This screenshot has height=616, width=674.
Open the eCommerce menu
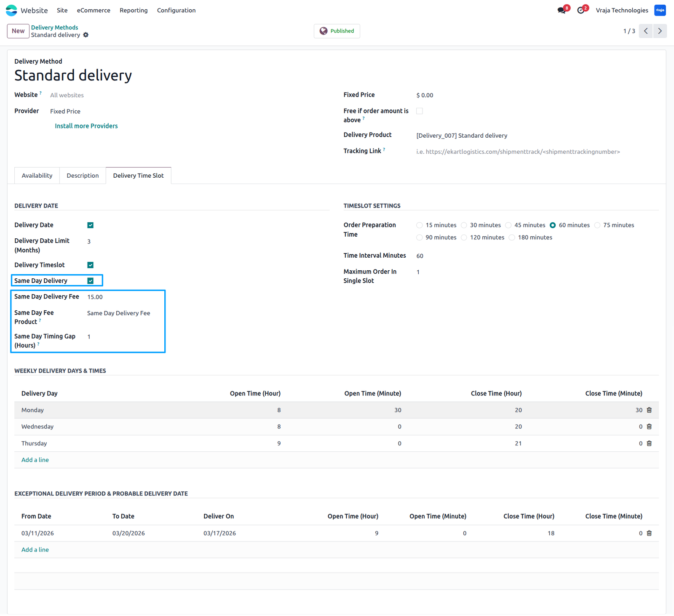pyautogui.click(x=94, y=10)
